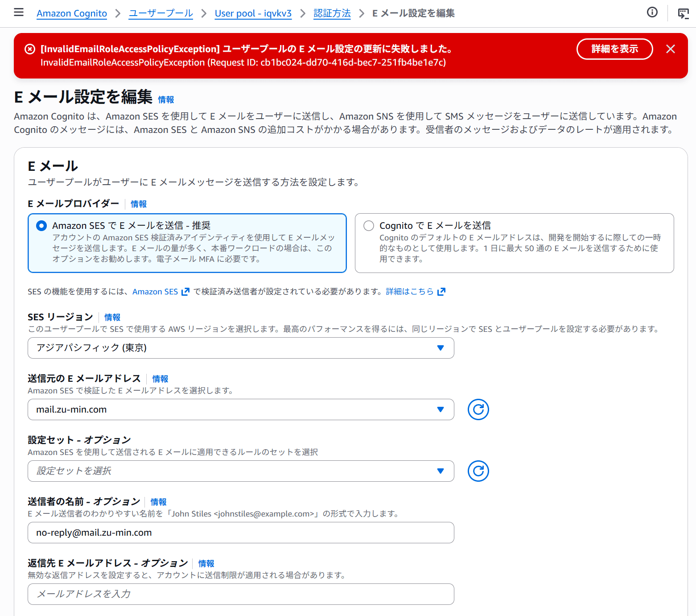Refresh the 送信元の E メールアドレス list
696x616 pixels.
[x=478, y=409]
